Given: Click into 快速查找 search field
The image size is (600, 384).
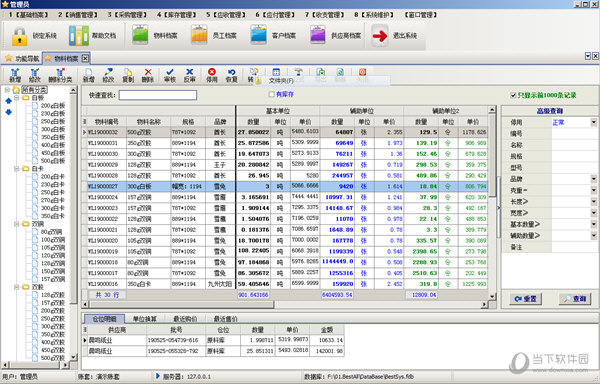Looking at the screenshot, I should [x=158, y=95].
